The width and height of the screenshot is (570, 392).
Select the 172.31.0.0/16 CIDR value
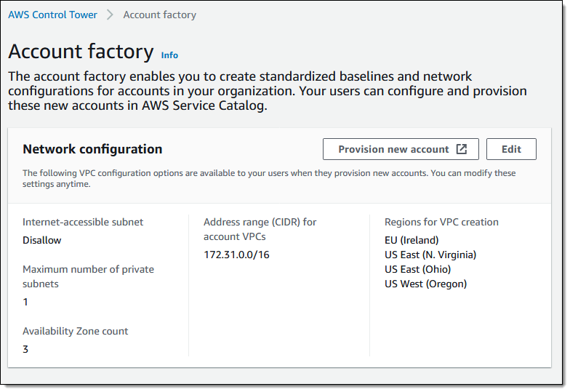(238, 255)
